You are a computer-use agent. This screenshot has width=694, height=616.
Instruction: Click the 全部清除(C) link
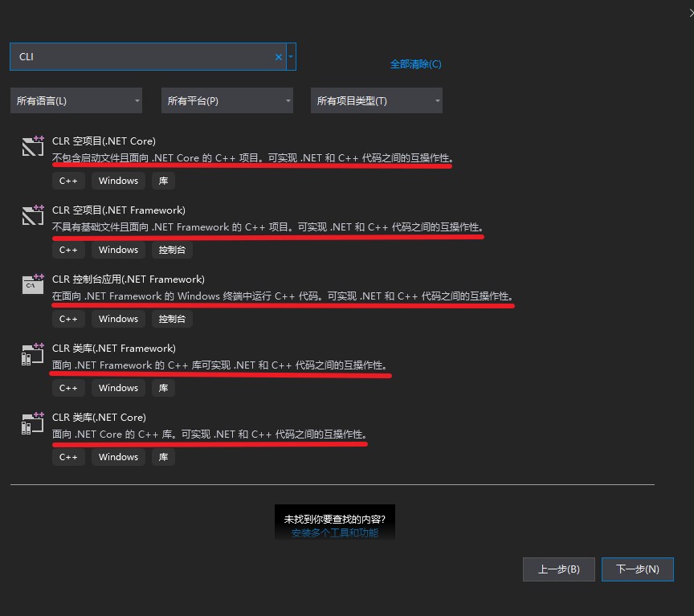tap(415, 63)
